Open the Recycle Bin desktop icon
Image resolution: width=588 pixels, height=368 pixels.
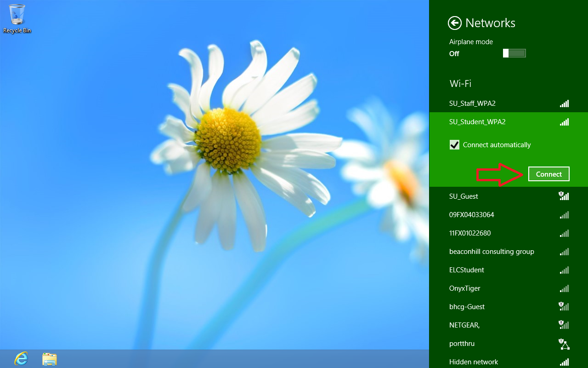[x=17, y=18]
